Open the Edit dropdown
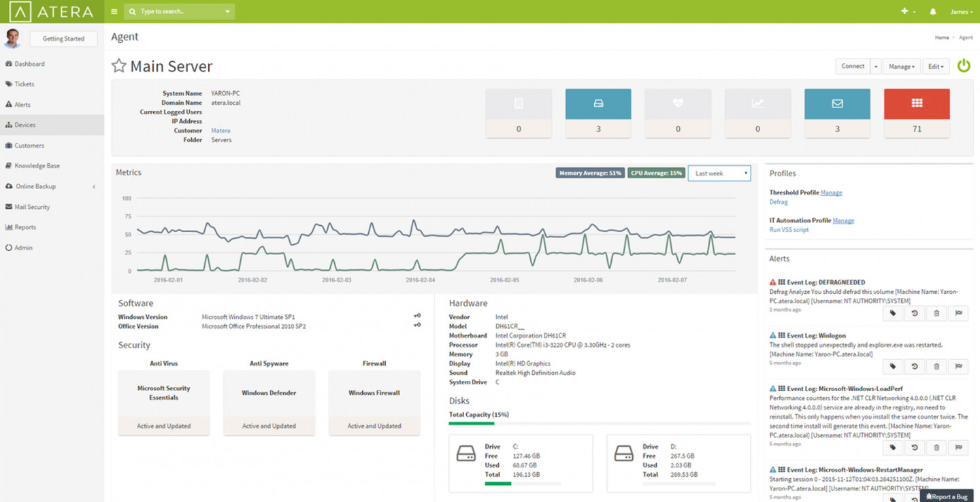980x502 pixels. [936, 66]
